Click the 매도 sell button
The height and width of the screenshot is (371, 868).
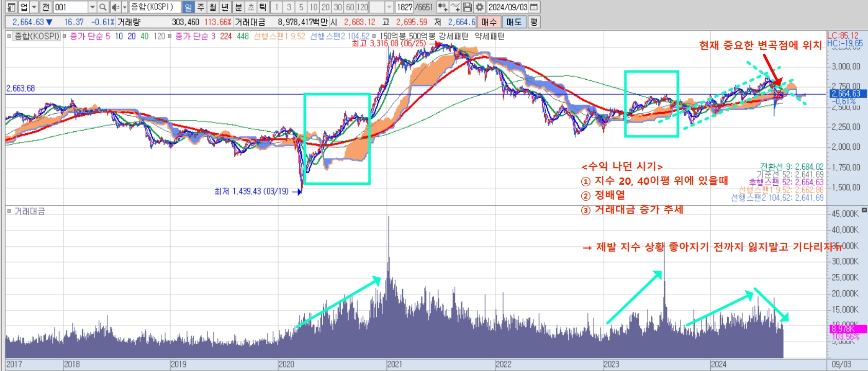[514, 22]
